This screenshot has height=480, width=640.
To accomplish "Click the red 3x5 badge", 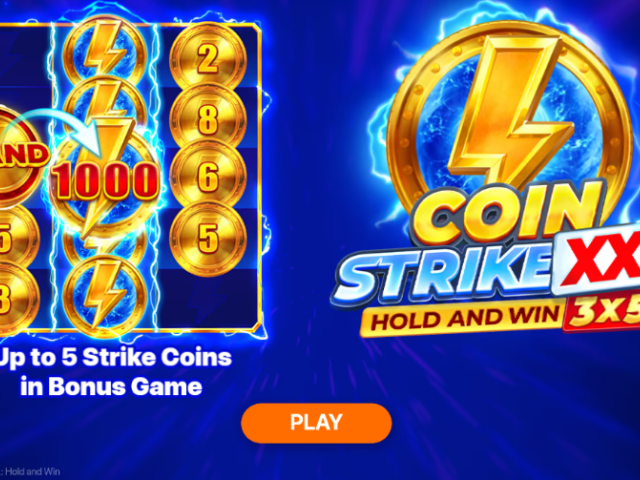I will 602,314.
